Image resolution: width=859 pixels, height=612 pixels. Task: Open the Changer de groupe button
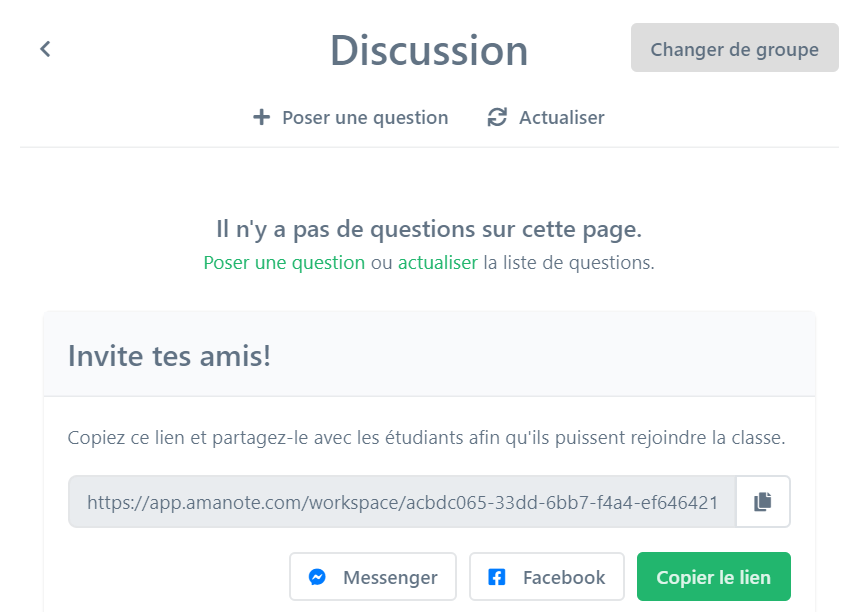coord(735,48)
